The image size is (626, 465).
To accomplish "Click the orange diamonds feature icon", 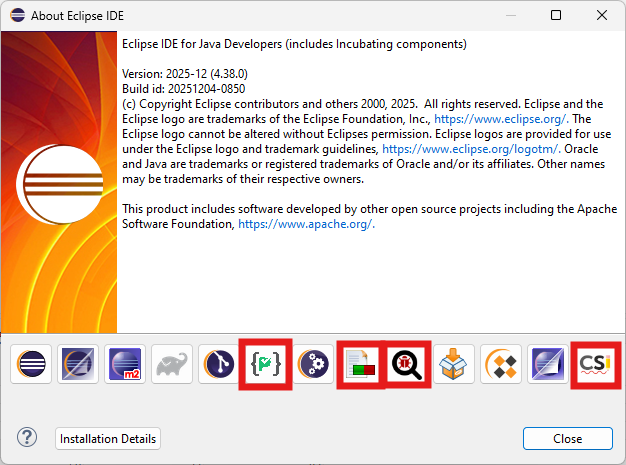I will 501,364.
